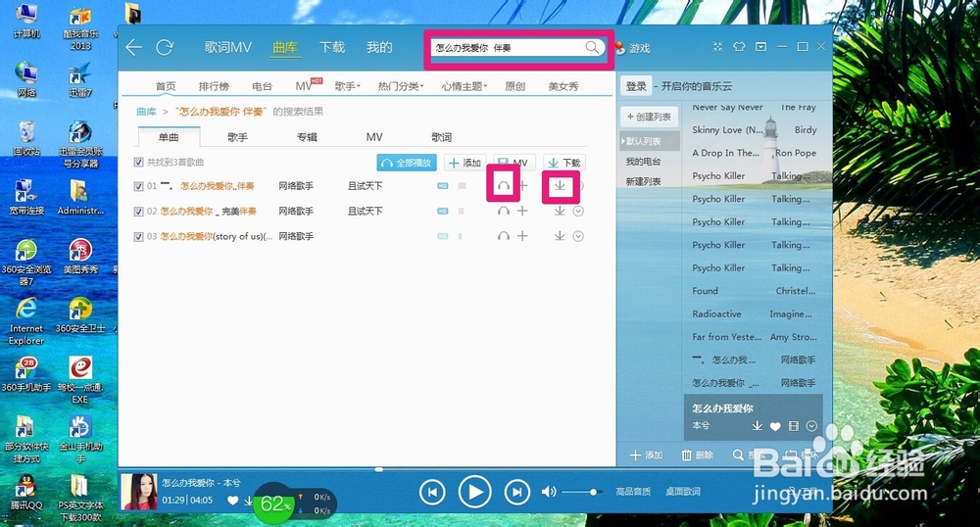Favorite the playing song in the player bar
Viewport: 980px width, 527px height.
(x=232, y=501)
